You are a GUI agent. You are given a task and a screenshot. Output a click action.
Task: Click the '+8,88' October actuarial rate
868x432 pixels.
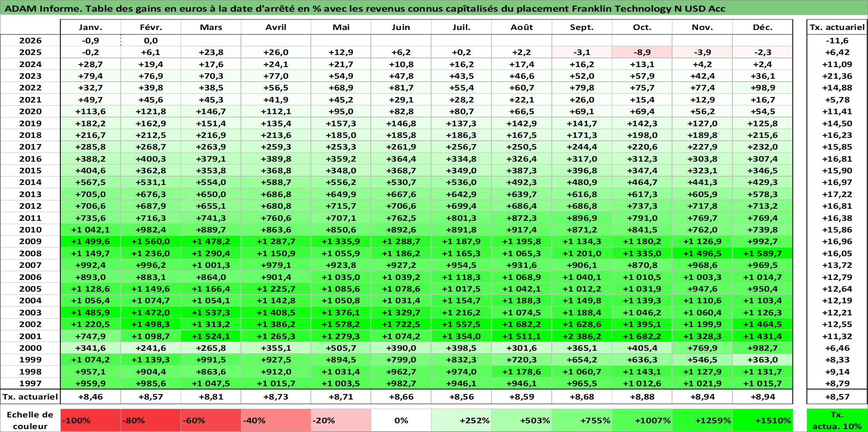coord(642,397)
